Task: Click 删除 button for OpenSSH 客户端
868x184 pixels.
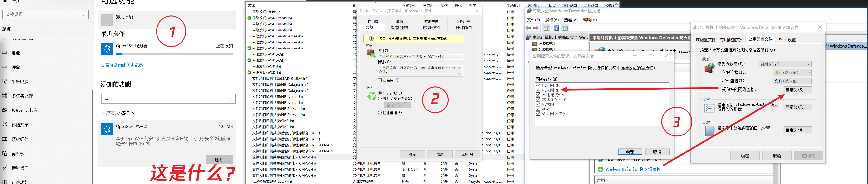Action: coord(219,160)
